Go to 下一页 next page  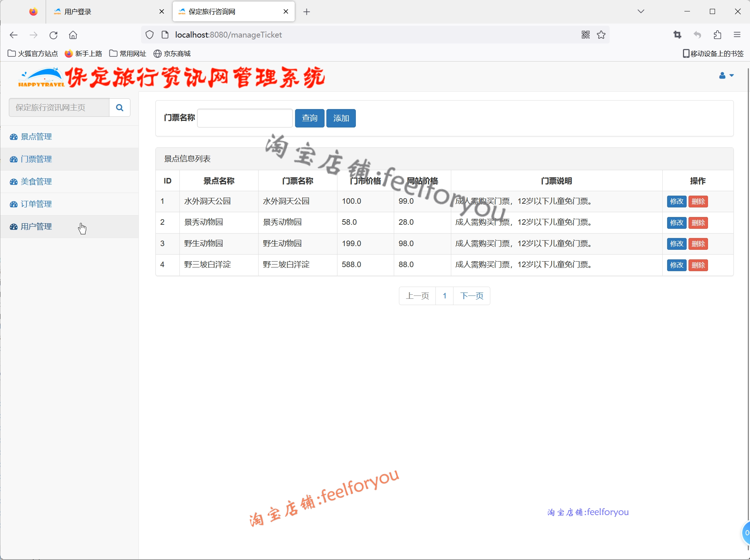click(472, 296)
